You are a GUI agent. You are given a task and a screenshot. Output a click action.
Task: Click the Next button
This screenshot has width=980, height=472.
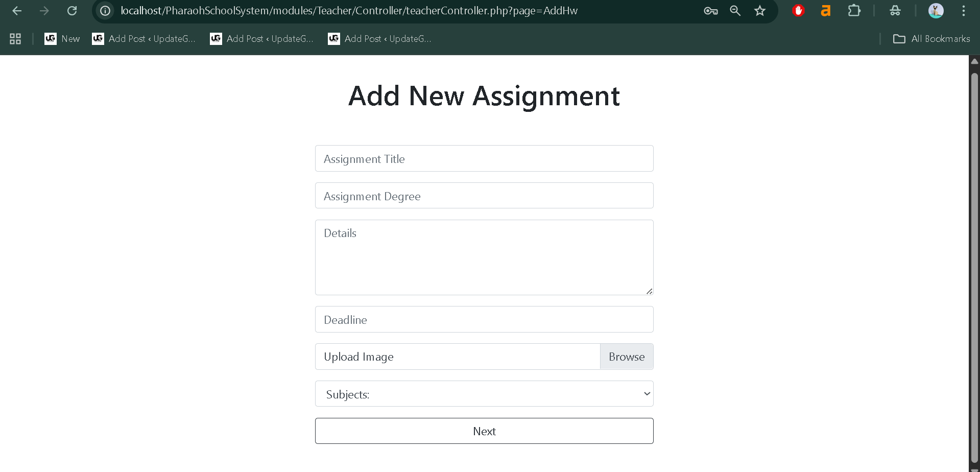pyautogui.click(x=484, y=431)
